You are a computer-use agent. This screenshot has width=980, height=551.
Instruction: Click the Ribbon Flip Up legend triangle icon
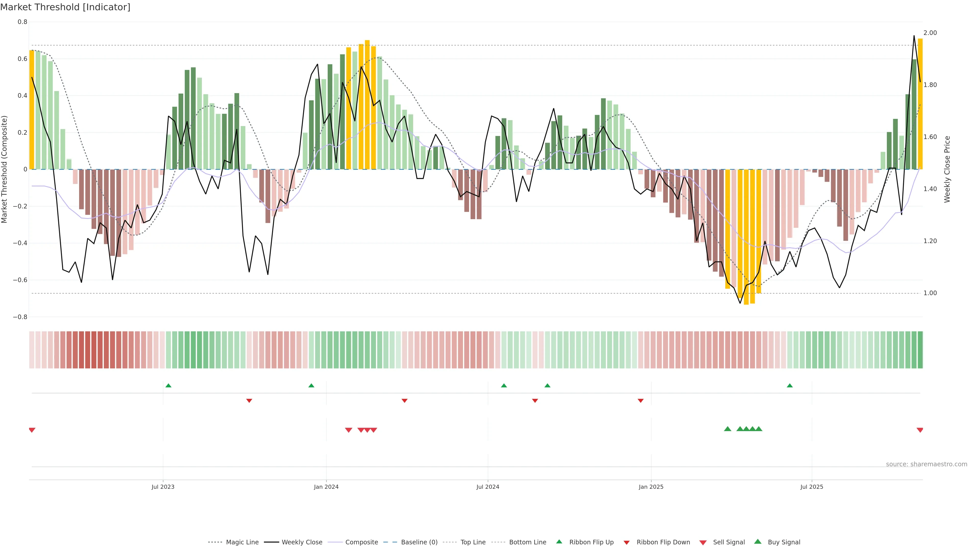click(559, 542)
